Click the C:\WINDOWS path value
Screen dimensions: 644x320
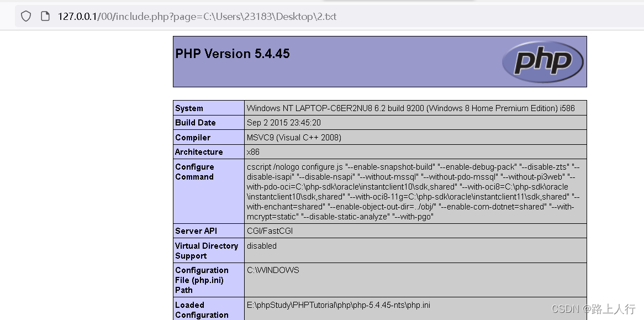click(273, 270)
